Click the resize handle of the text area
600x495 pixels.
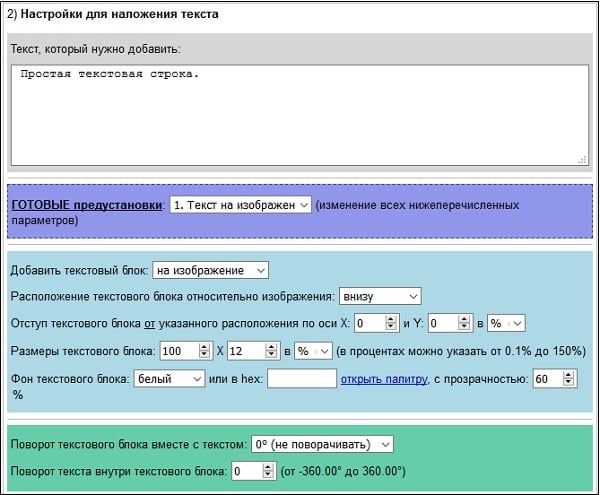[582, 158]
